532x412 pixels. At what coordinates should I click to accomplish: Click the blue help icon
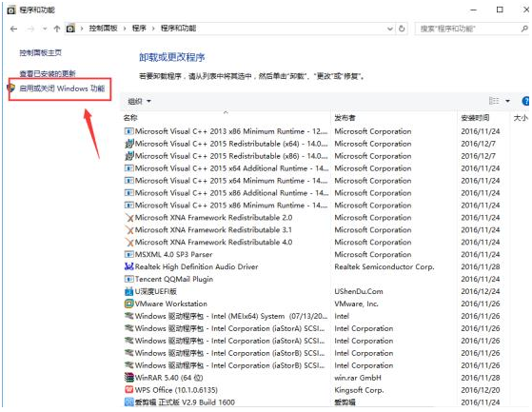[x=525, y=101]
